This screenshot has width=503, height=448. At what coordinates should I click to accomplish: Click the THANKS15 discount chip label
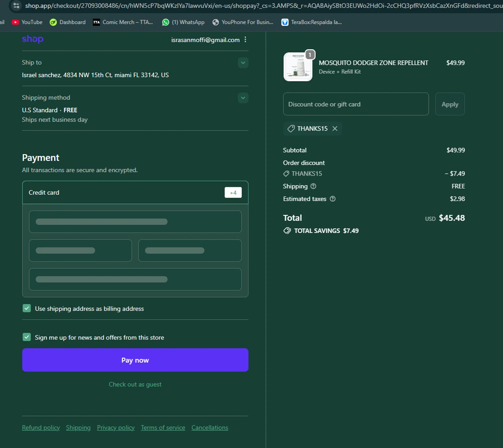(x=312, y=129)
